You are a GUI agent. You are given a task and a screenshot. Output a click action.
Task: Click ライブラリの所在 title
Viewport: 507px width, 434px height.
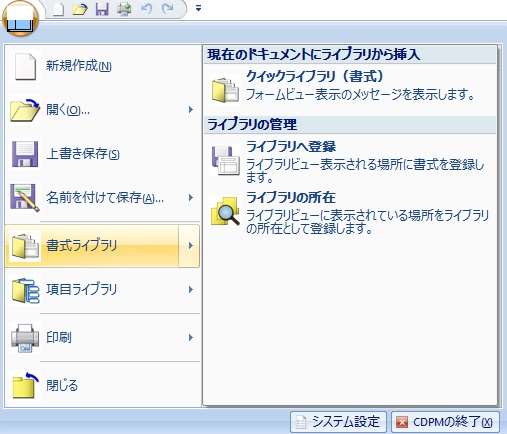[291, 198]
